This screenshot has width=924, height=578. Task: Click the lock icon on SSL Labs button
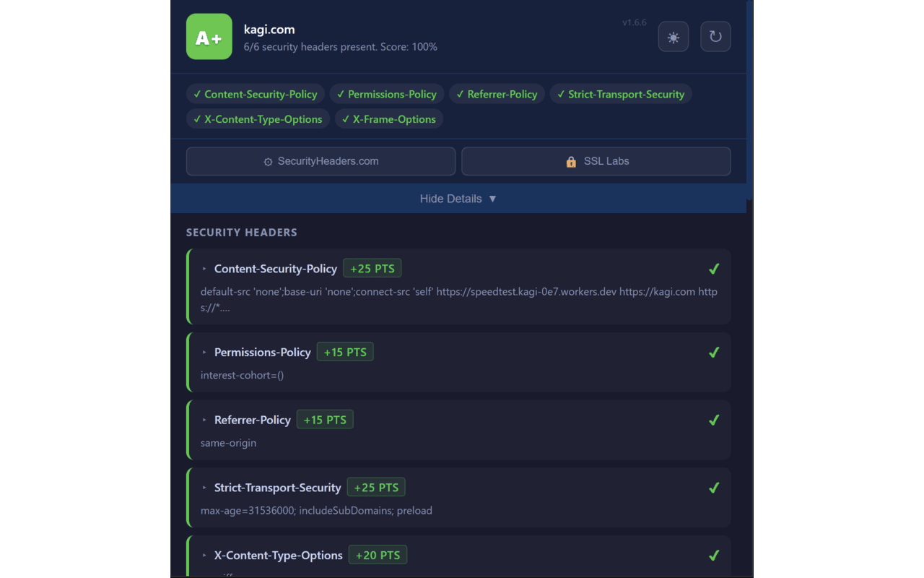(x=571, y=162)
